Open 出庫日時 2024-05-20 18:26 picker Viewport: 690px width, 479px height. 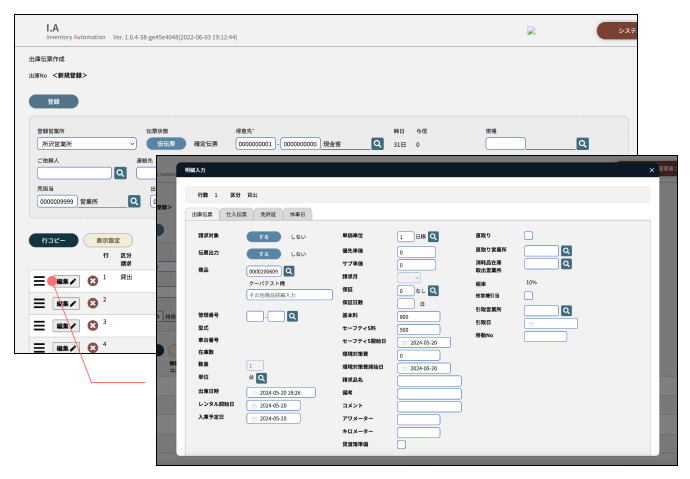coord(281,393)
